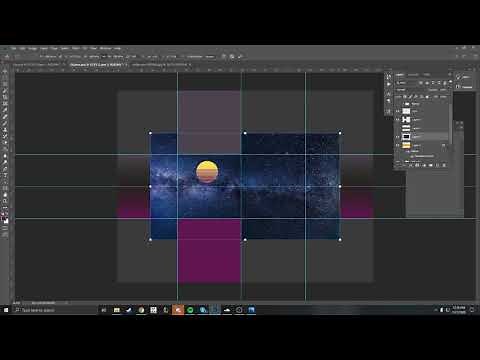Hide the selected dark starfield layer
Screen dimensions: 480x360
click(398, 137)
